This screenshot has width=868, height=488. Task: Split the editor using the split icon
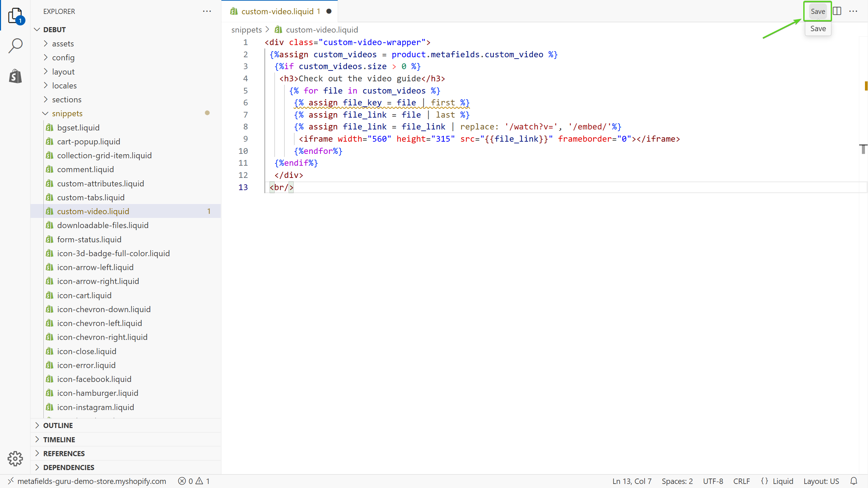837,11
